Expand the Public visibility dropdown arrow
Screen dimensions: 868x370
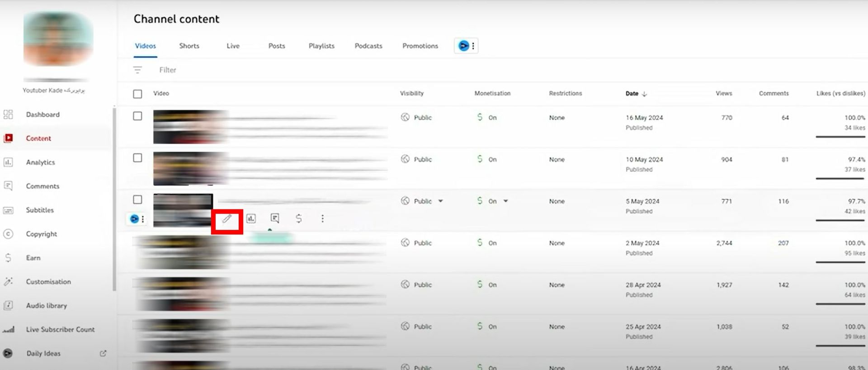point(441,201)
